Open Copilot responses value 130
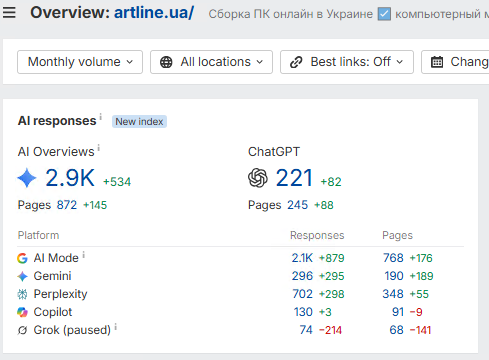The height and width of the screenshot is (360, 489). coord(303,312)
